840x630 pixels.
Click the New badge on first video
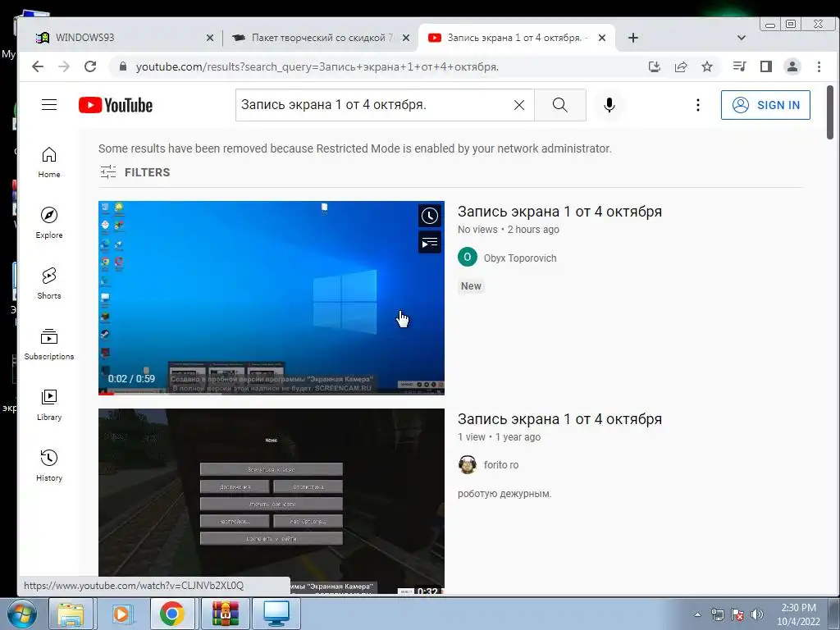click(x=471, y=286)
